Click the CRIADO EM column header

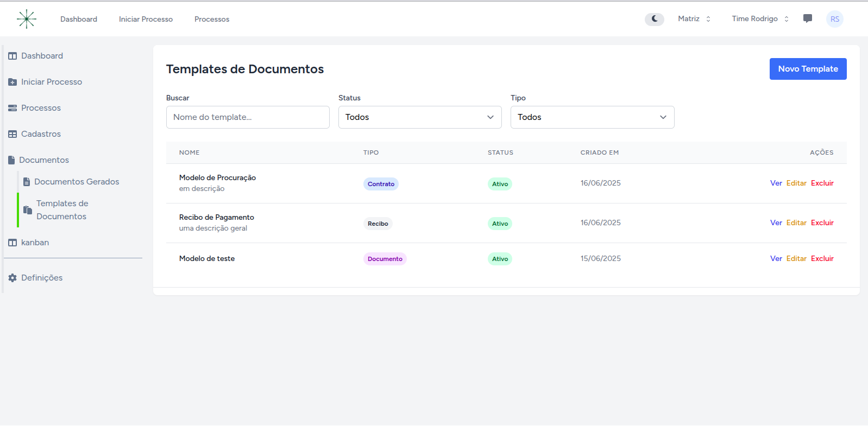[x=600, y=152]
